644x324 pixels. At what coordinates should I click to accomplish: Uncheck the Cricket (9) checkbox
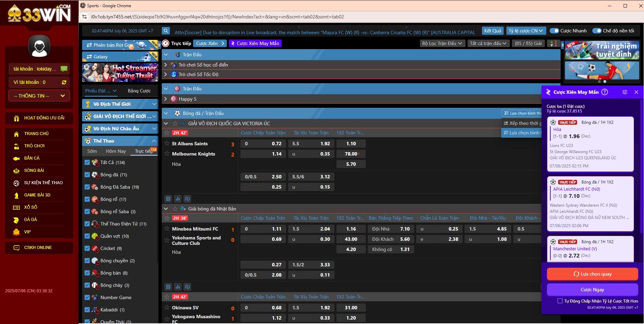(x=87, y=248)
